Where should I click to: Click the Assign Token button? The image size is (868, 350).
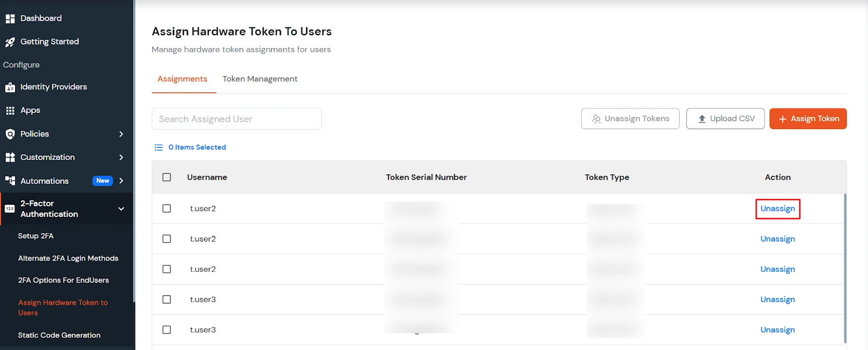(x=808, y=118)
